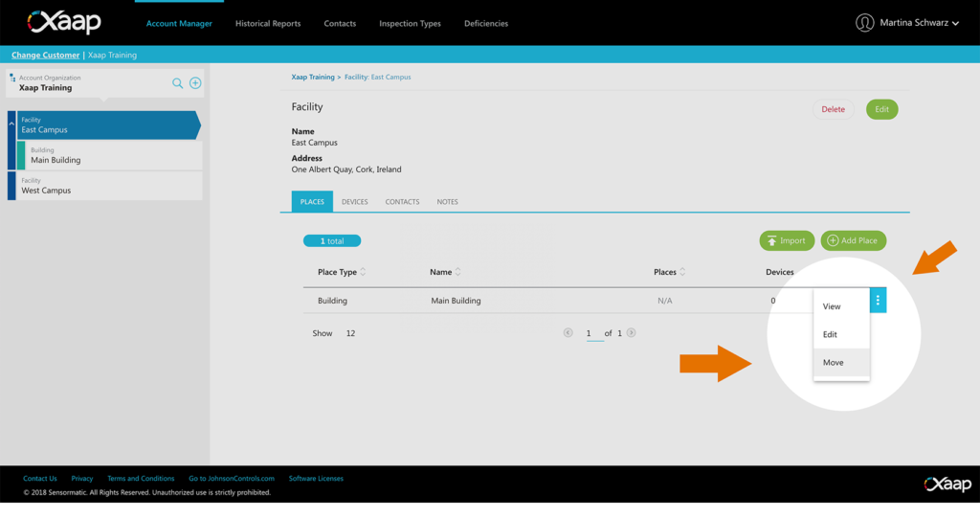980x519 pixels.
Task: Open Go to JohnsonControls.com link
Action: (232, 479)
